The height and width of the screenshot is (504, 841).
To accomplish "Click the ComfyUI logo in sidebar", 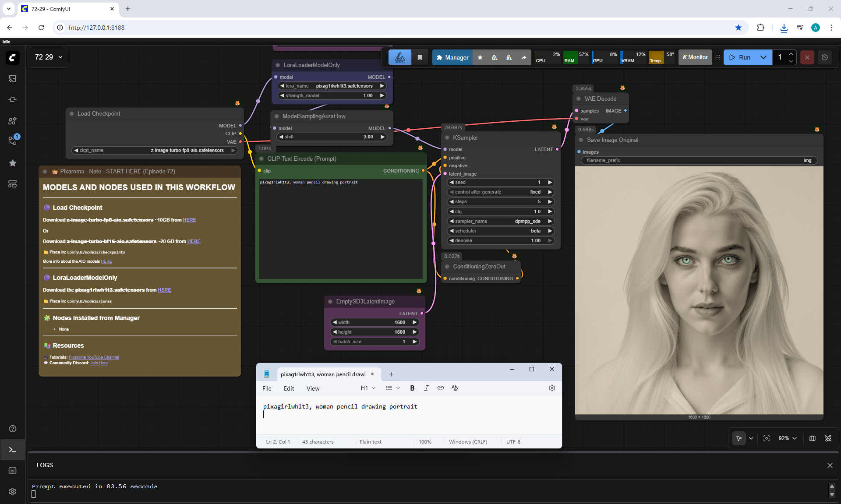I will (12, 57).
